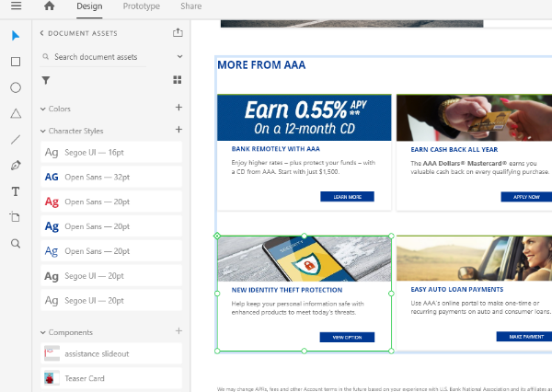The image size is (552, 392).
Task: Select the assistance slideout component
Action: (111, 353)
